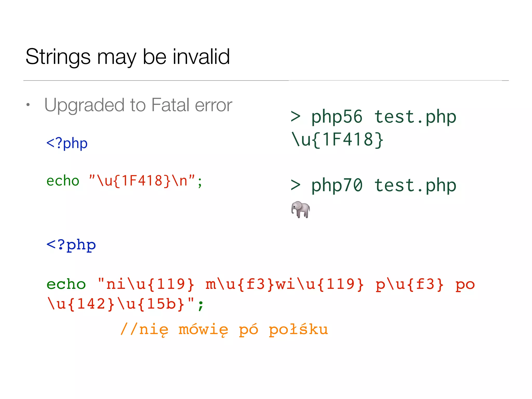
Task: Click the elephant emoji output
Action: pos(301,209)
